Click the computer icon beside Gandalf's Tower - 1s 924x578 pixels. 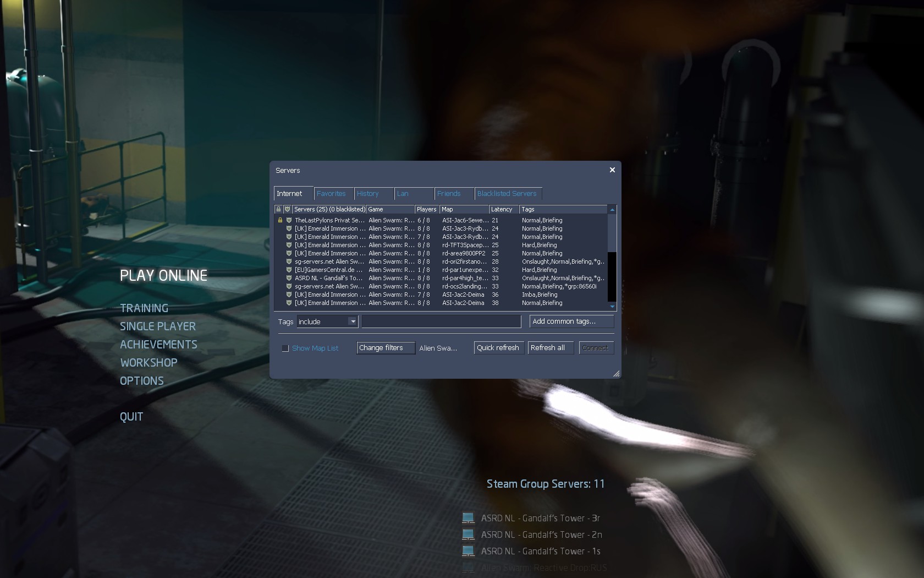click(x=468, y=551)
